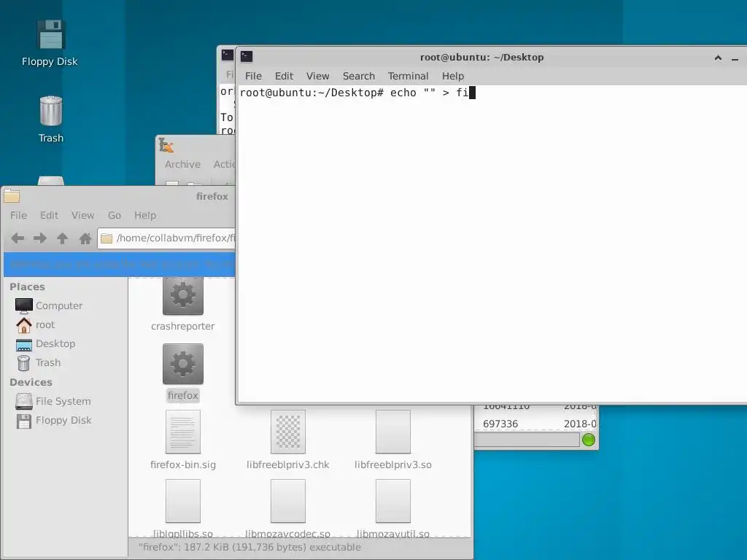
Task: Open Archive menu in archive manager
Action: coord(182,164)
